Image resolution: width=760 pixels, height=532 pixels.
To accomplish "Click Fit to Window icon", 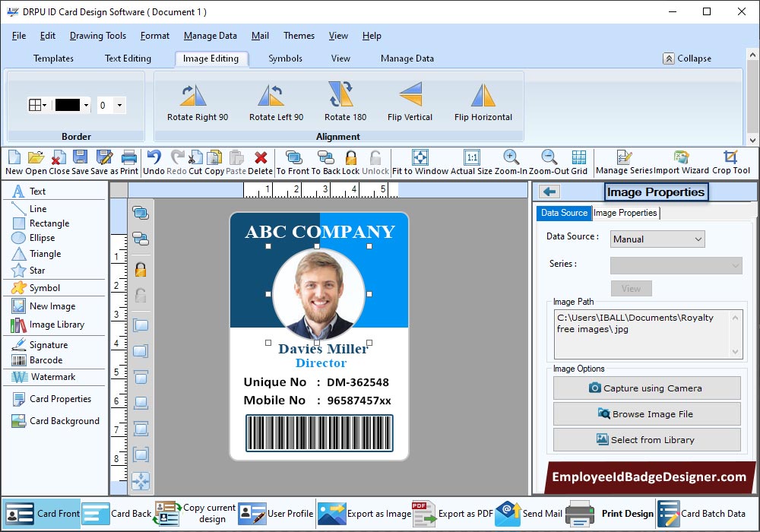I will [x=420, y=157].
